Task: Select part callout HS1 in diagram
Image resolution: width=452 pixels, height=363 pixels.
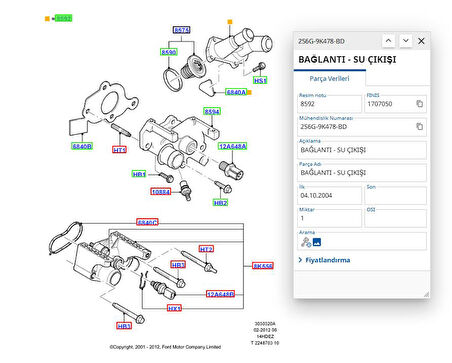Action: 260,81
